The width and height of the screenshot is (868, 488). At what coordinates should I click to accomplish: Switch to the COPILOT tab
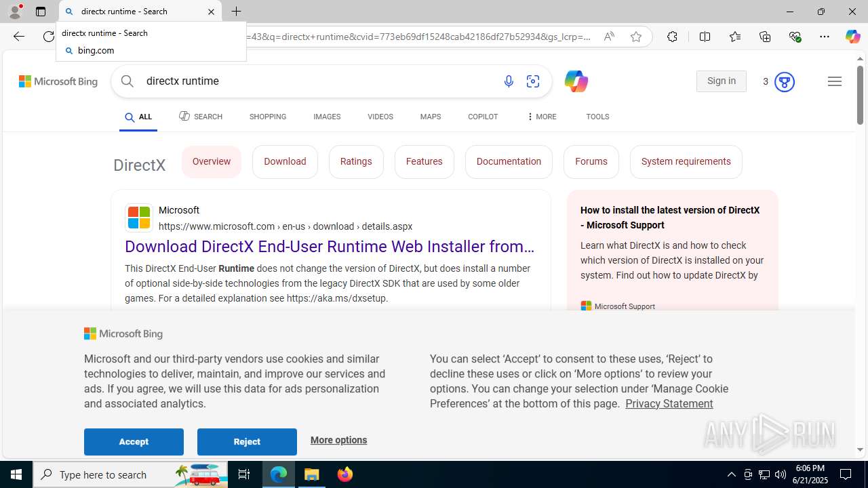(x=483, y=117)
